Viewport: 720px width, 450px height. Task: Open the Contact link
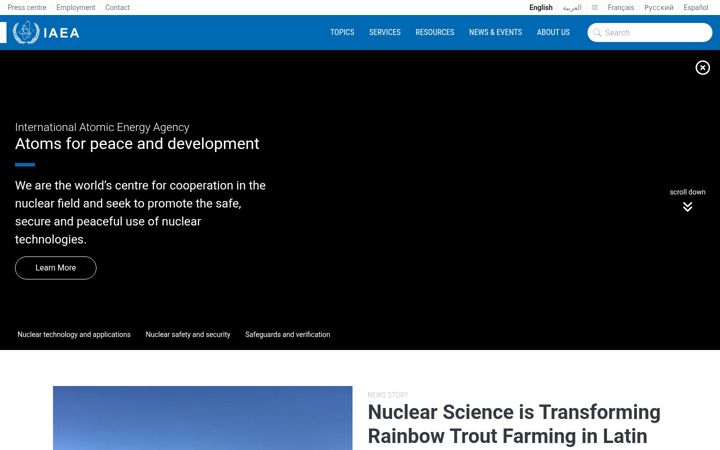[117, 7]
